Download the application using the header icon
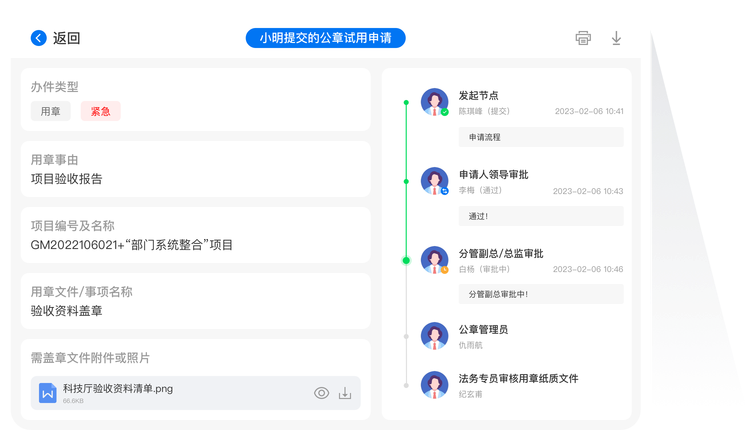The image size is (746, 440). pyautogui.click(x=616, y=38)
